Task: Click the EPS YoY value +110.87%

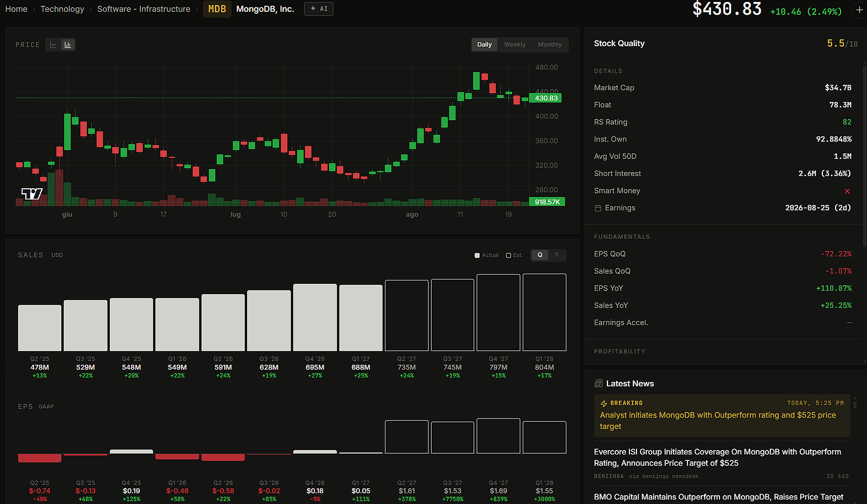Action: tap(834, 288)
